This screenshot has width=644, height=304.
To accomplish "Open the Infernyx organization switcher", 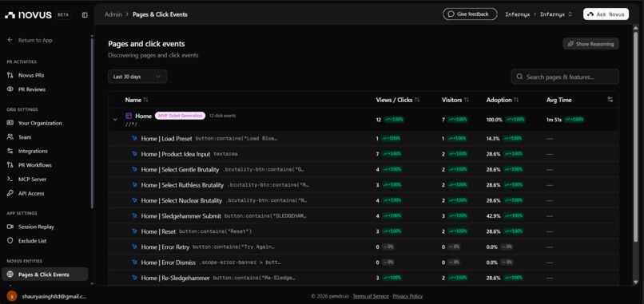I will pyautogui.click(x=556, y=14).
